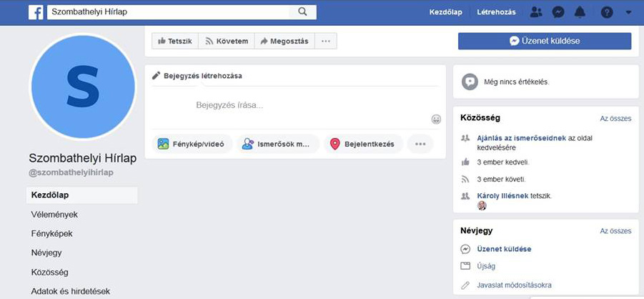Open the notifications bell
644x299 pixels.
tap(580, 12)
